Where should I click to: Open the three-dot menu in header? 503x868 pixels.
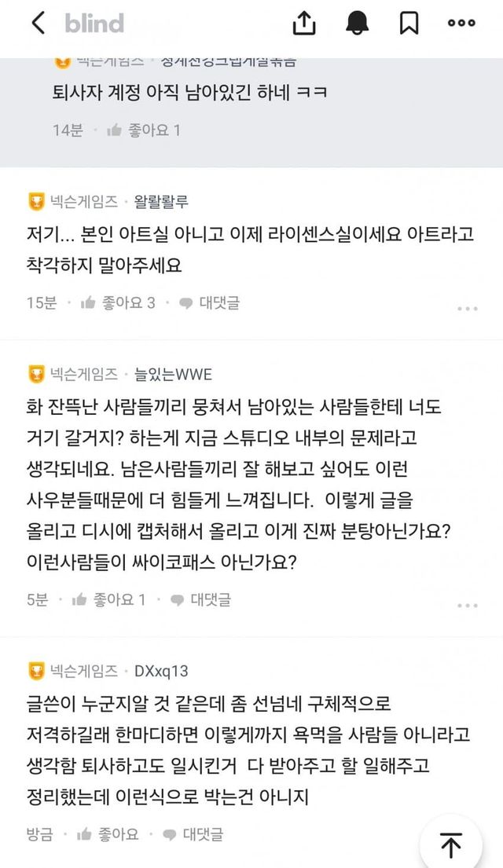coord(461,24)
